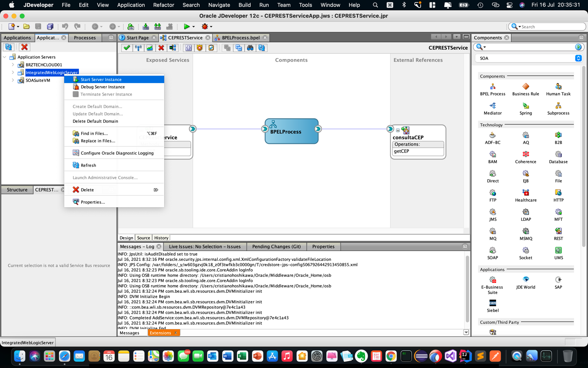Screen dimensions: 588x368
Task: Click the Save All toolbar icon
Action: coord(50,27)
